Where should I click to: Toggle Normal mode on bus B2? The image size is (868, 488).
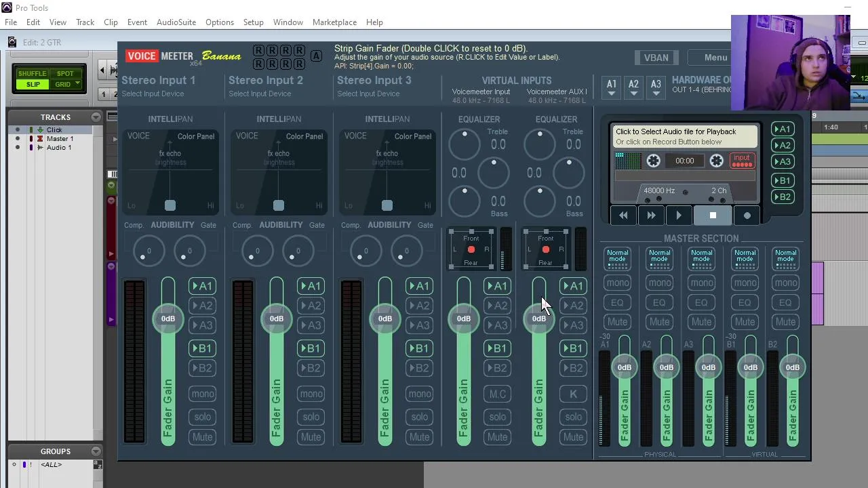(785, 258)
